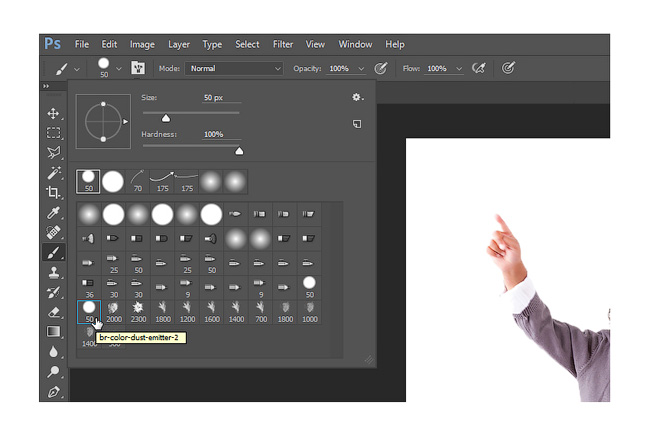Select the Pen tool
This screenshot has width=650, height=438.
pos(53,392)
